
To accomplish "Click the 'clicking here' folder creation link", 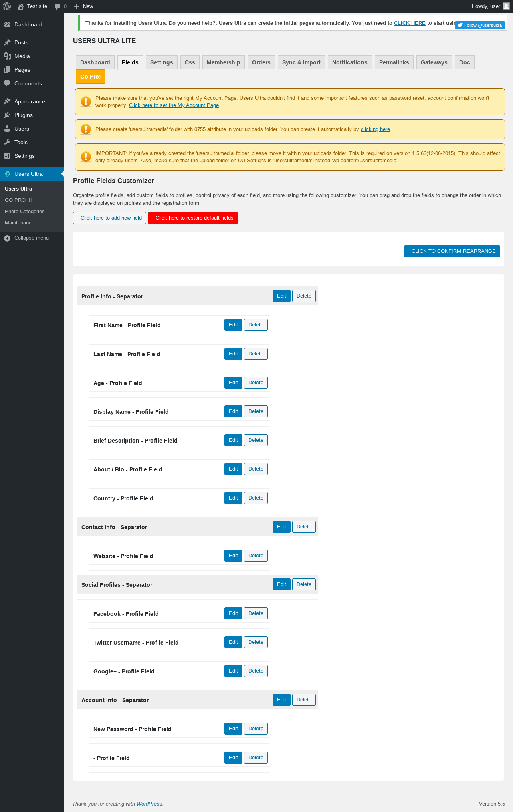I will tap(375, 129).
